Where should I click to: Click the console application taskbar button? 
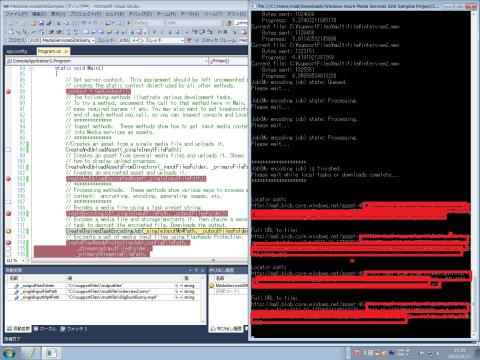point(51,353)
